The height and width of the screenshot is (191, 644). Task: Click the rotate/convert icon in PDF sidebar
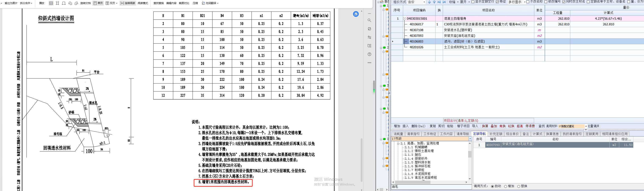pos(369,29)
